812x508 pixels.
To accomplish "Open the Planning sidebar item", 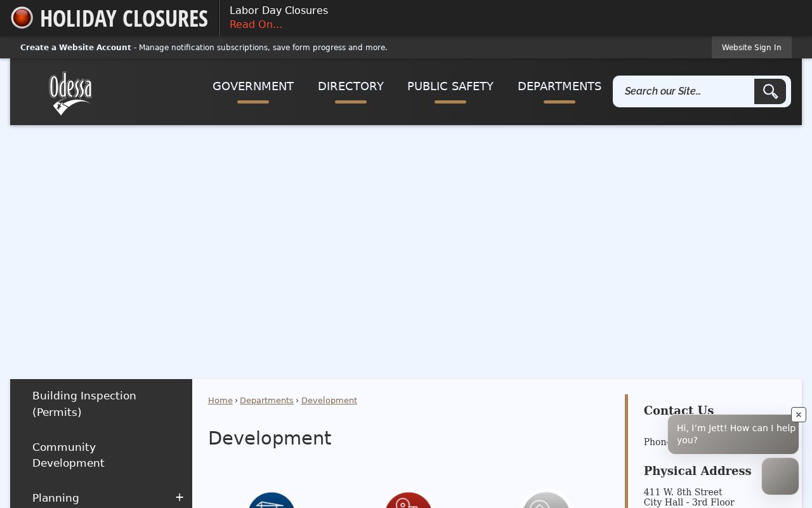I will (56, 498).
